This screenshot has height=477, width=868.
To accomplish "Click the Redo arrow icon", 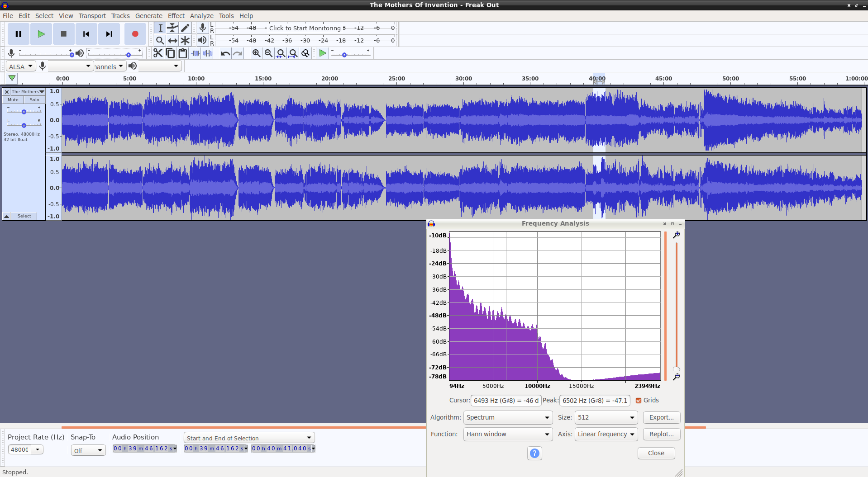I will click(238, 53).
